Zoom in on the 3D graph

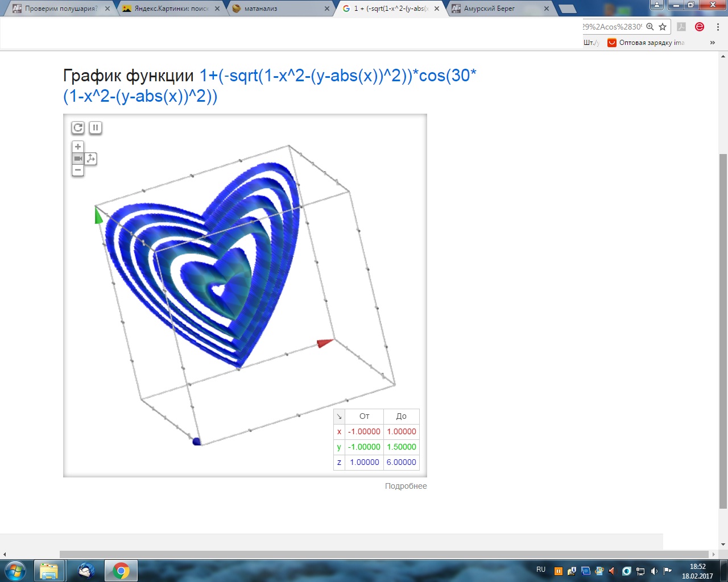point(78,147)
